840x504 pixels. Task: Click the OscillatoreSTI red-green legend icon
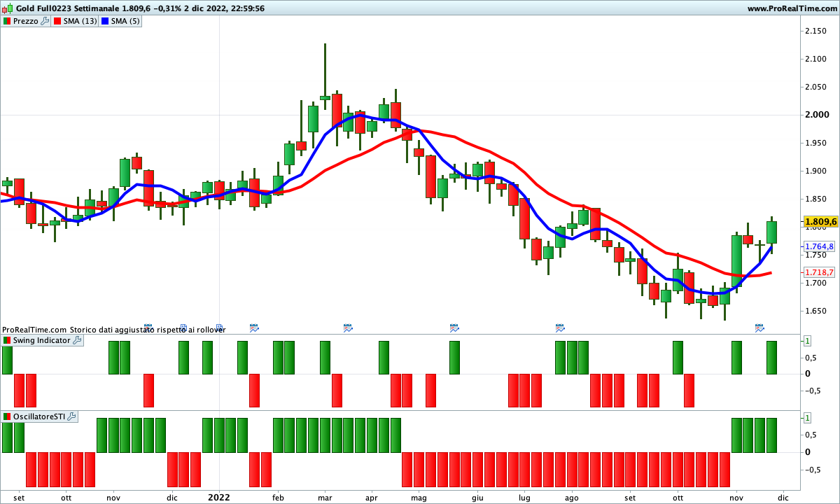tap(7, 416)
